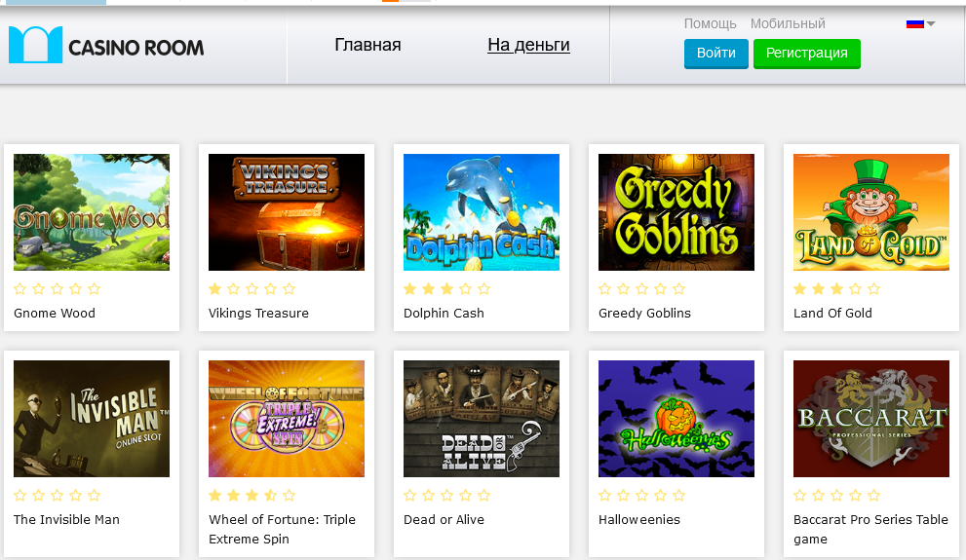This screenshot has height=560, width=966.
Task: Open the На деньги menu item
Action: (528, 45)
